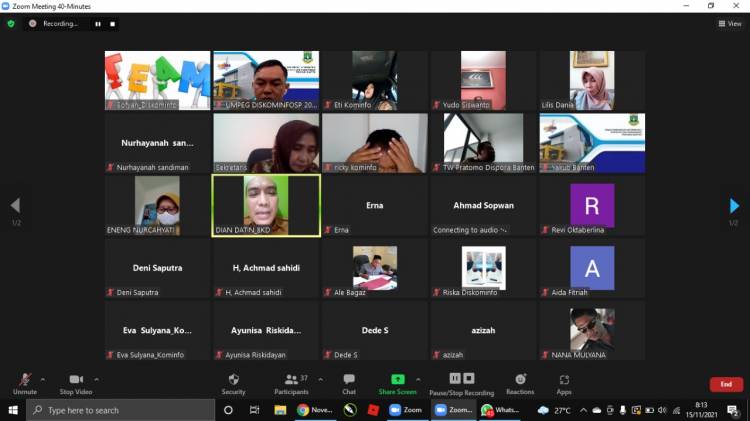The width and height of the screenshot is (750, 421).
Task: Select the Ale Bagaz video tile
Action: click(375, 268)
